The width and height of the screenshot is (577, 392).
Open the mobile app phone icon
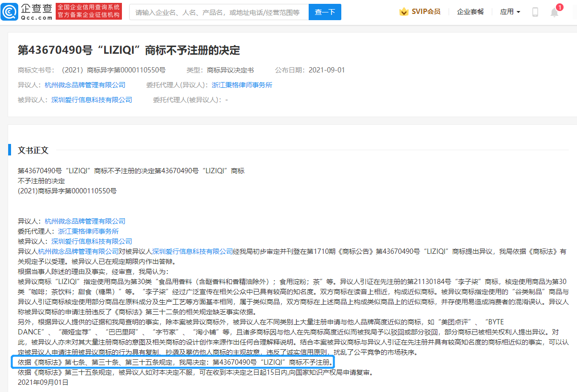pyautogui.click(x=535, y=12)
